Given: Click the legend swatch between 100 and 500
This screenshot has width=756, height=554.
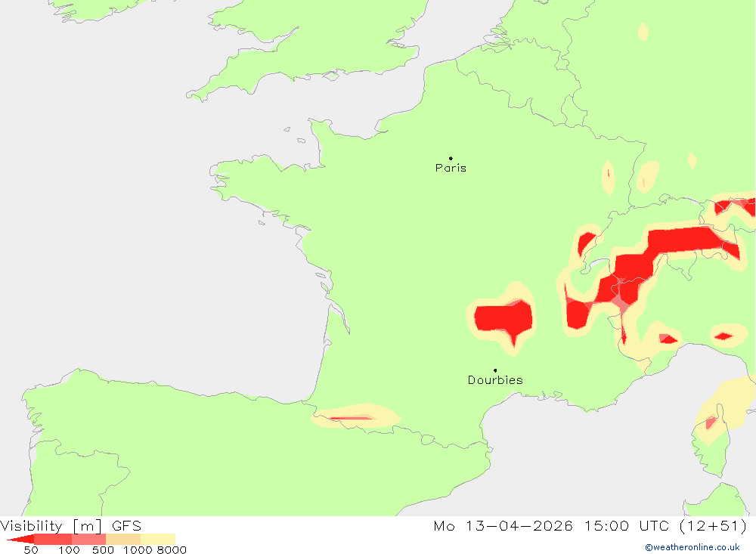Looking at the screenshot, I should coord(88,539).
